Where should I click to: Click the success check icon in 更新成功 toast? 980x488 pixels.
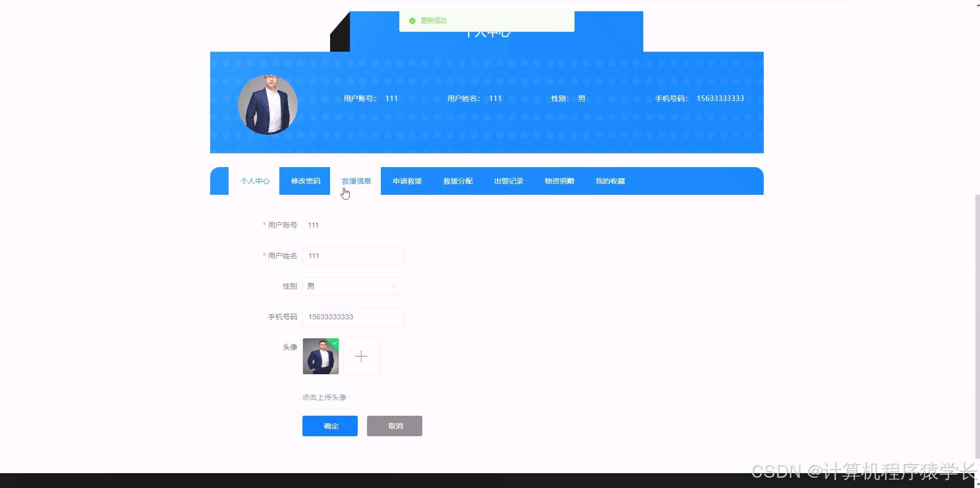pyautogui.click(x=412, y=21)
